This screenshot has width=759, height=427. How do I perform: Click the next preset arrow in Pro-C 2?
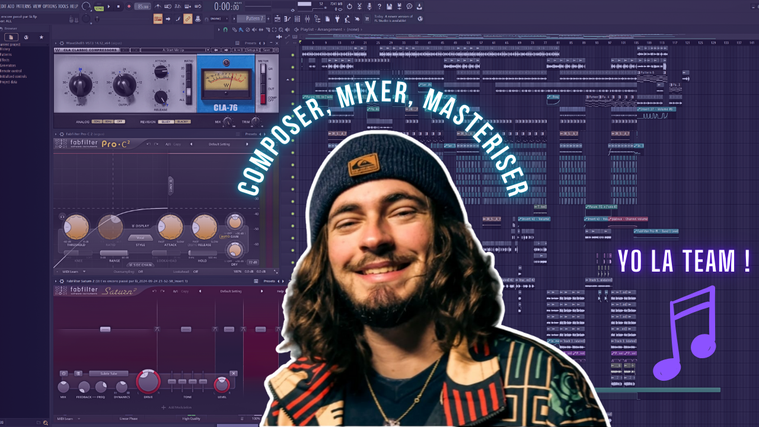coord(247,144)
